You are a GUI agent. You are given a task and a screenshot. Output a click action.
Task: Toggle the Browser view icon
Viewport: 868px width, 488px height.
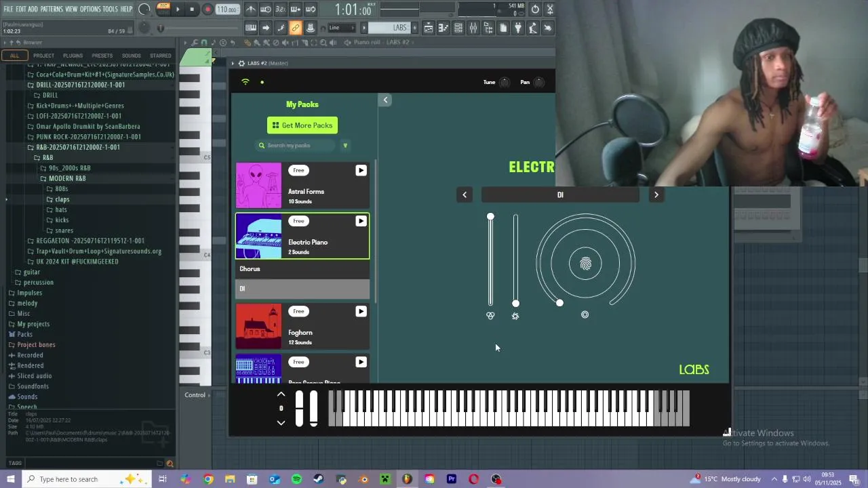[x=488, y=28]
